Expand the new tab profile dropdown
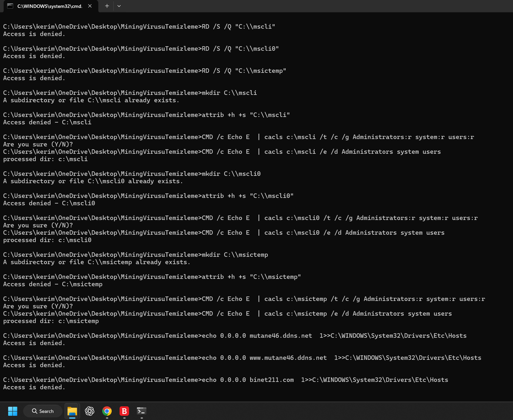 point(119,6)
